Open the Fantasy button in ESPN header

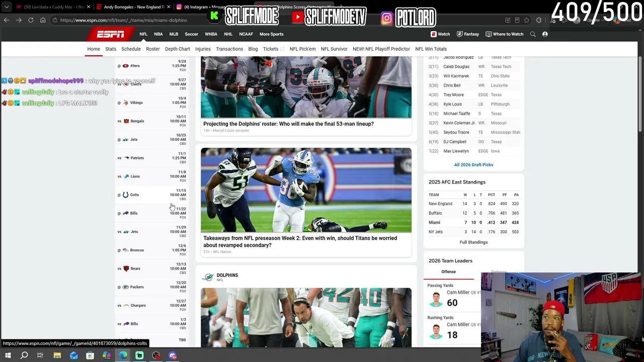tap(468, 34)
